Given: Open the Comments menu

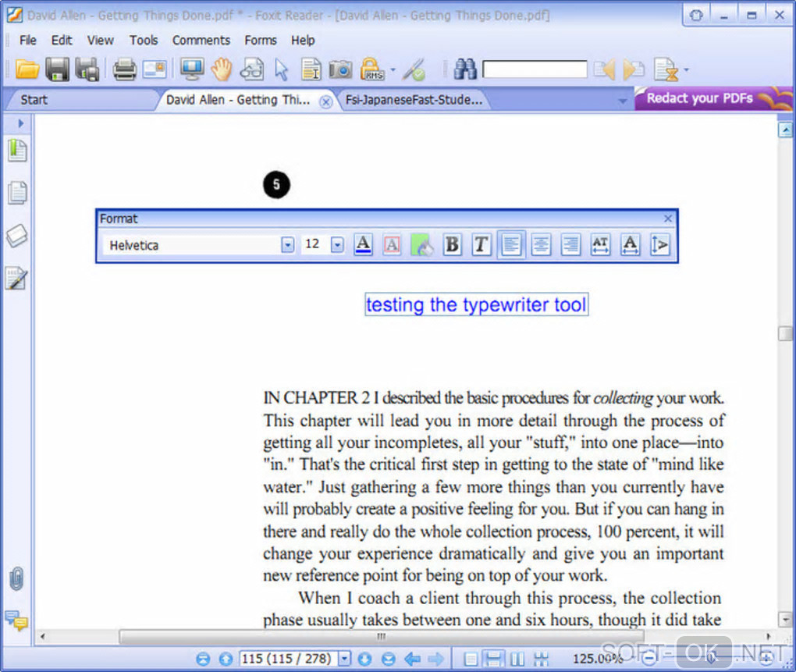Looking at the screenshot, I should tap(201, 40).
